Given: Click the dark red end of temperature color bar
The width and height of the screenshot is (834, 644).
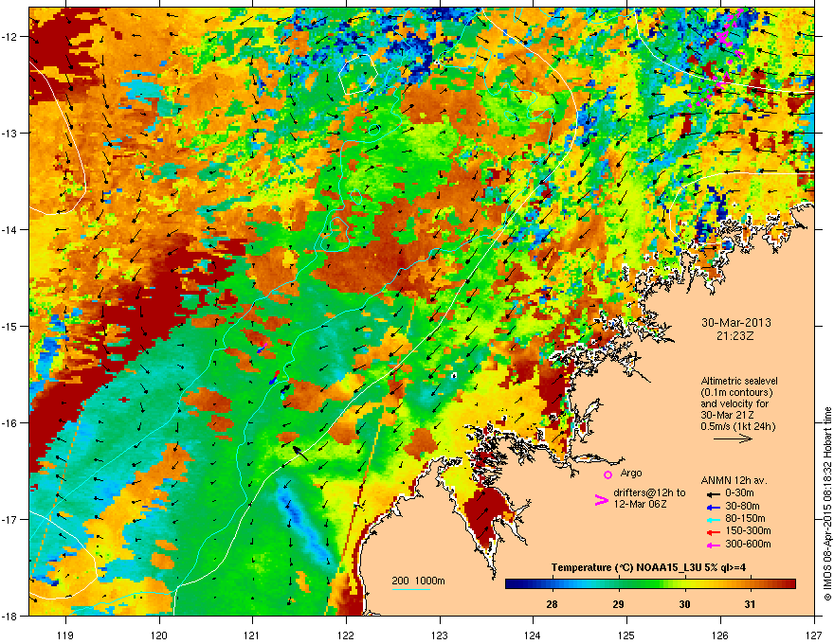Looking at the screenshot, I should click(x=789, y=584).
